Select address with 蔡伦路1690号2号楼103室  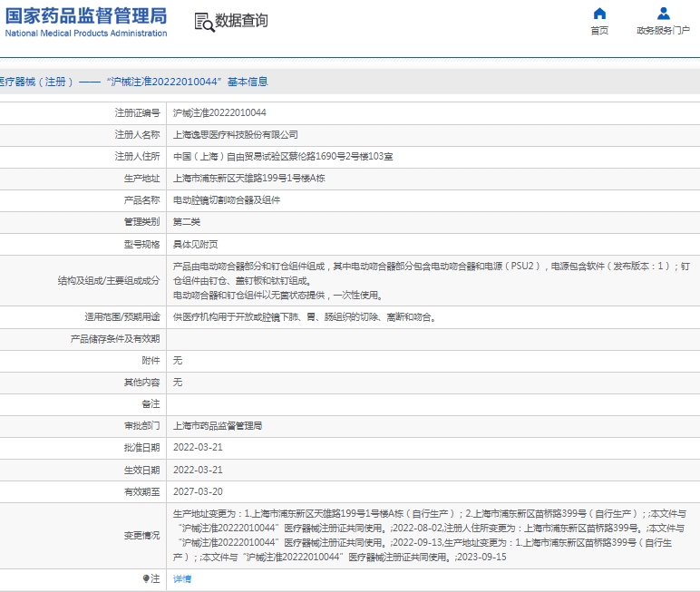click(x=283, y=157)
